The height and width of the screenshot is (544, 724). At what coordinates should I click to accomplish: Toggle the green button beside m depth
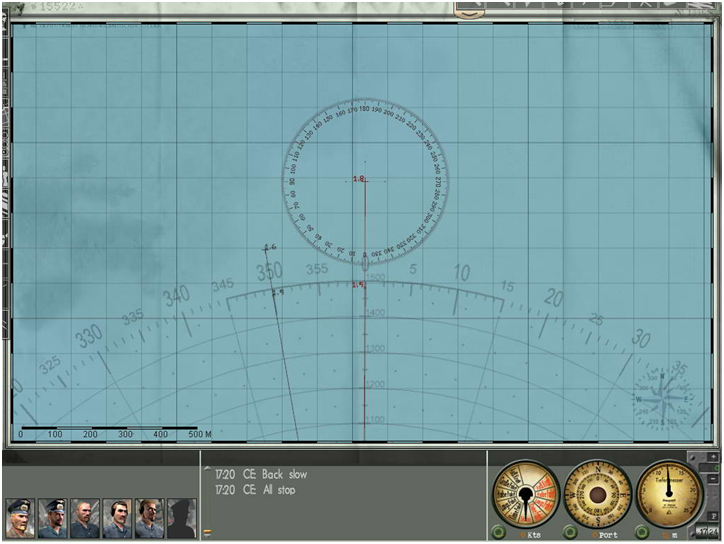642,532
